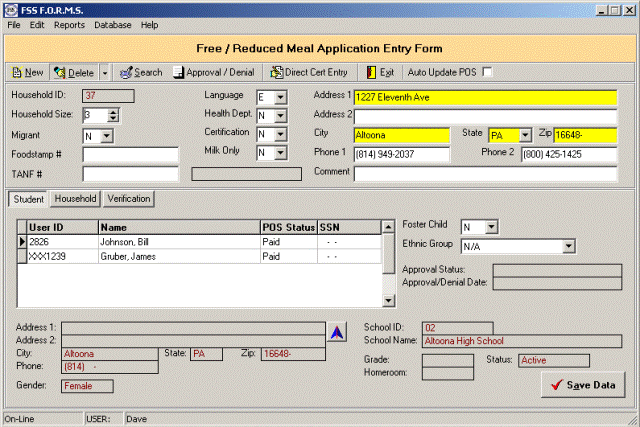
Task: Switch to the Household tab
Action: (x=76, y=199)
